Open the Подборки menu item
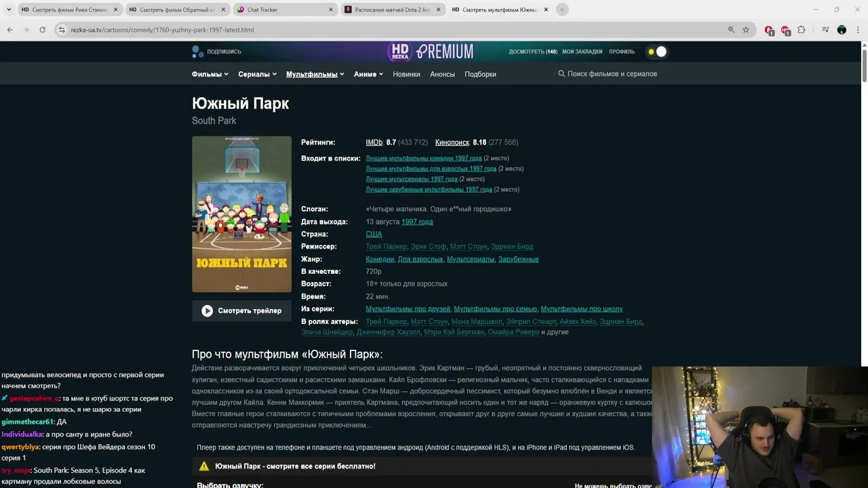 pyautogui.click(x=480, y=74)
